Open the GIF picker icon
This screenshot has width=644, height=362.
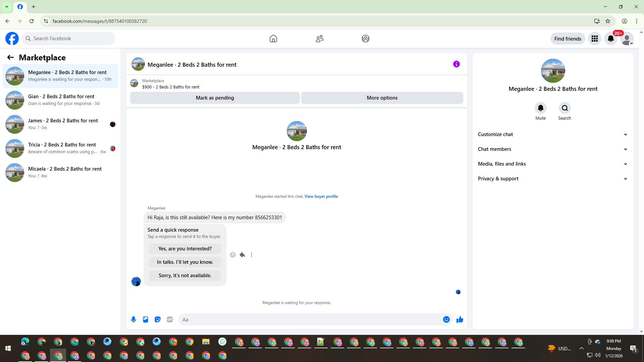tap(170, 319)
